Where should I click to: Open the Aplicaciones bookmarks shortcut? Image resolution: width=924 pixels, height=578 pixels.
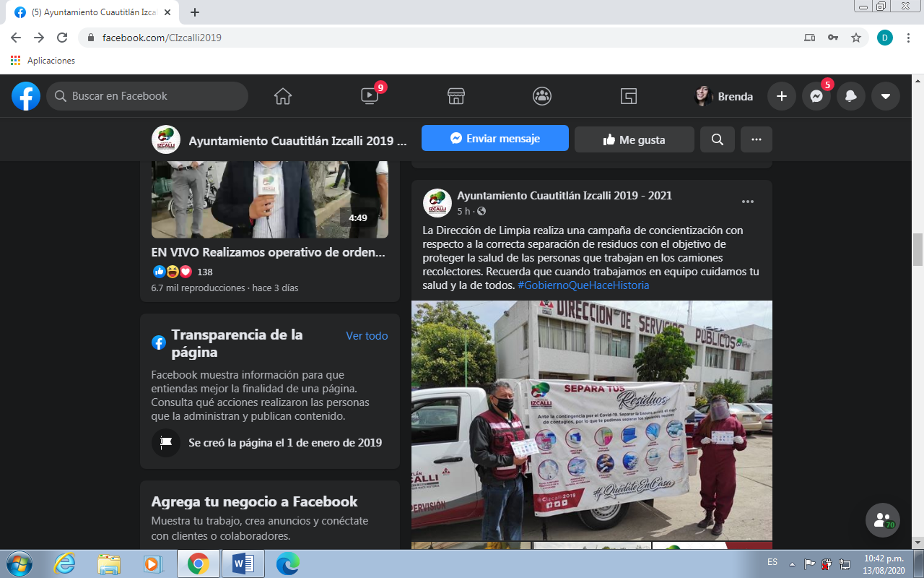(43, 61)
